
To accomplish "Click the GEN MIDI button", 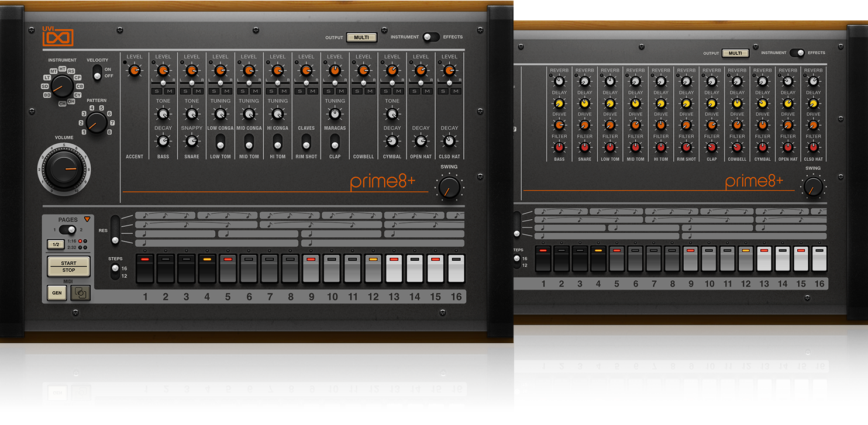I will 57,292.
